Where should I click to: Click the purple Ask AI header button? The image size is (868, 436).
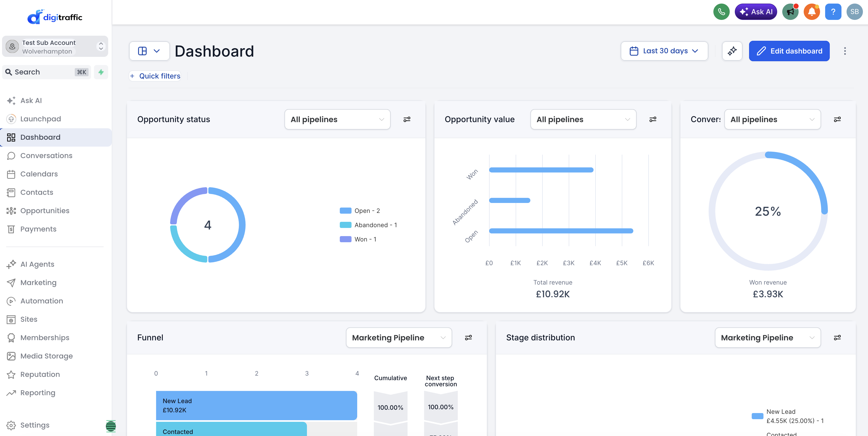tap(756, 12)
